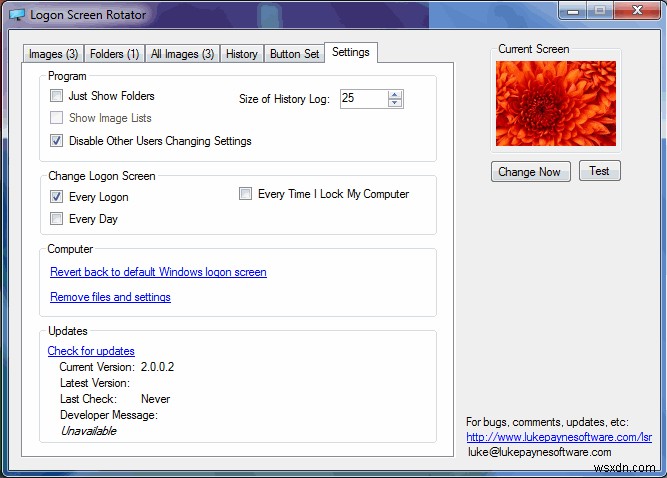The height and width of the screenshot is (478, 667).
Task: Click the Current Screen flower thumbnail
Action: (x=556, y=104)
